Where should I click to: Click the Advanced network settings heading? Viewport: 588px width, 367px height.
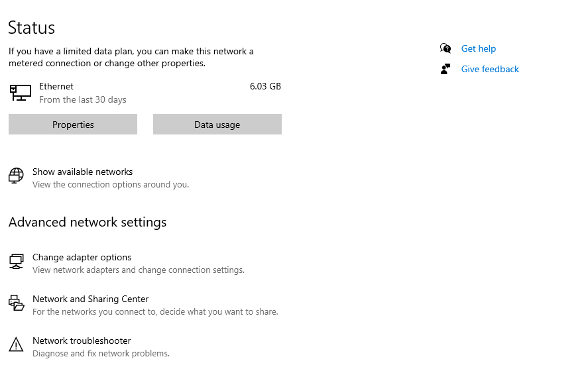(x=88, y=222)
